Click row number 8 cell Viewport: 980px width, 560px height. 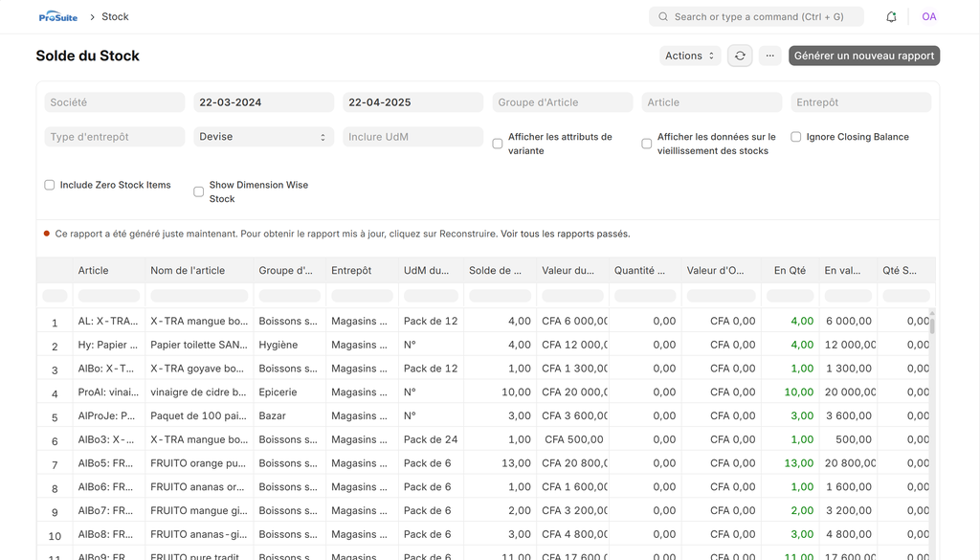(x=55, y=487)
